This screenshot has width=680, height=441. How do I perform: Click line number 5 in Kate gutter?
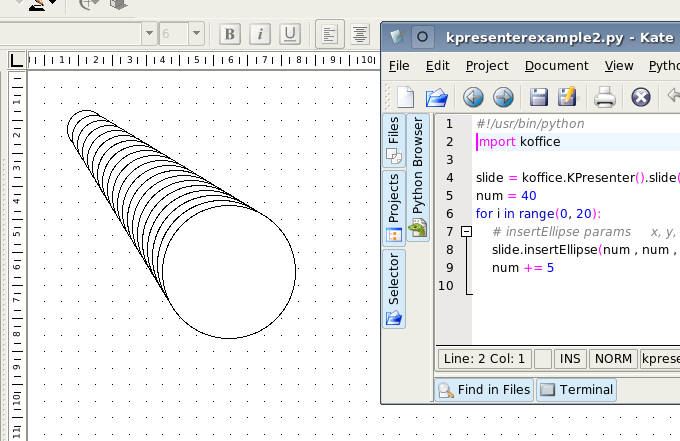[449, 196]
